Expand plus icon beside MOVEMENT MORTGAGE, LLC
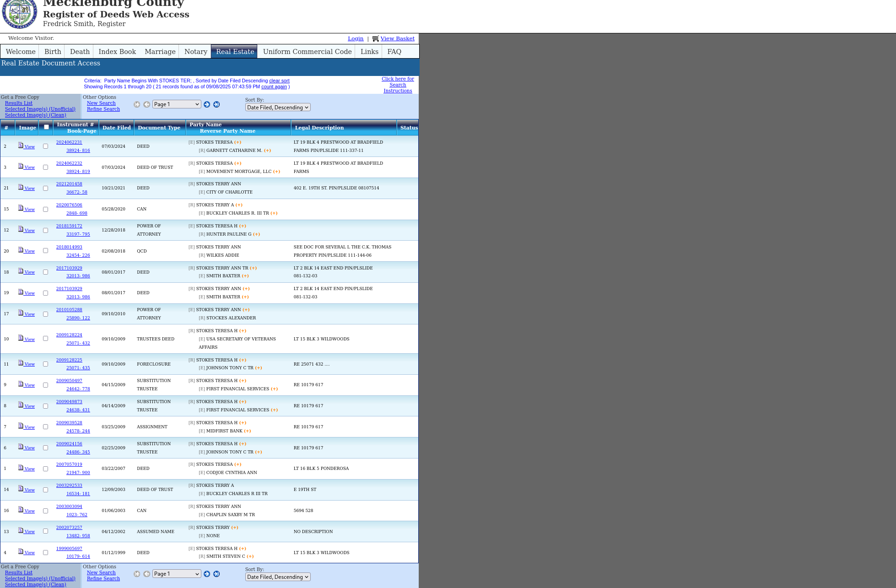The width and height of the screenshot is (896, 588). [x=276, y=172]
